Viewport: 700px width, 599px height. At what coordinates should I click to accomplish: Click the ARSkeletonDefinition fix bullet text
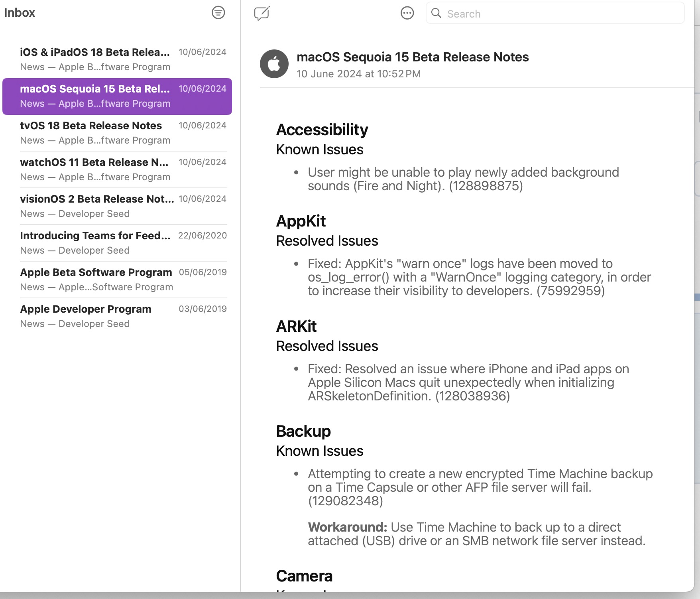(468, 382)
